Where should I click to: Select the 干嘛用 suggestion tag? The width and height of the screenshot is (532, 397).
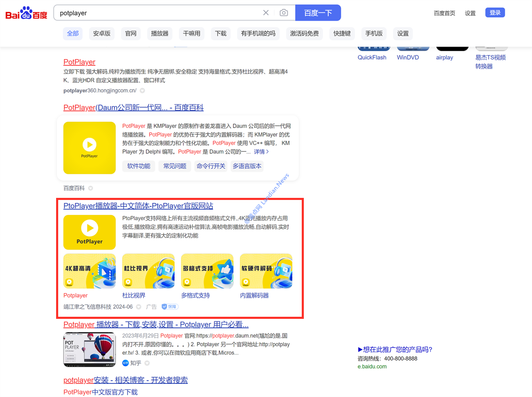pos(192,33)
